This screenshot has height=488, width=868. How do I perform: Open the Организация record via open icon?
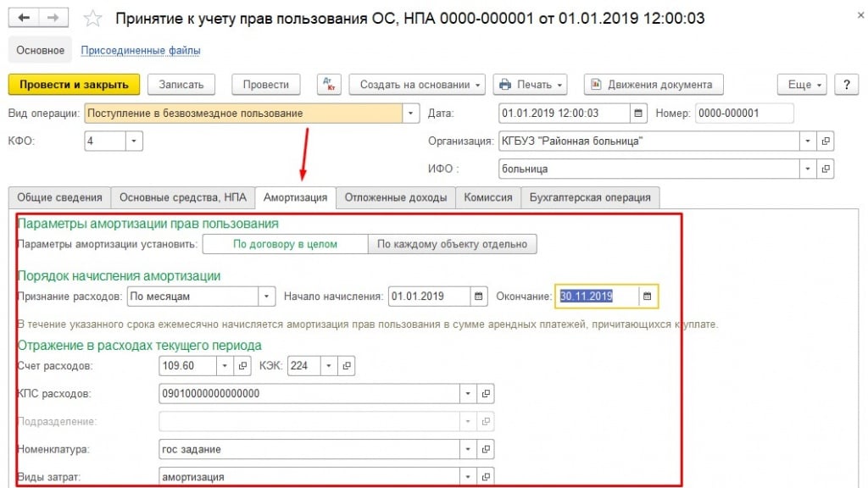(826, 141)
